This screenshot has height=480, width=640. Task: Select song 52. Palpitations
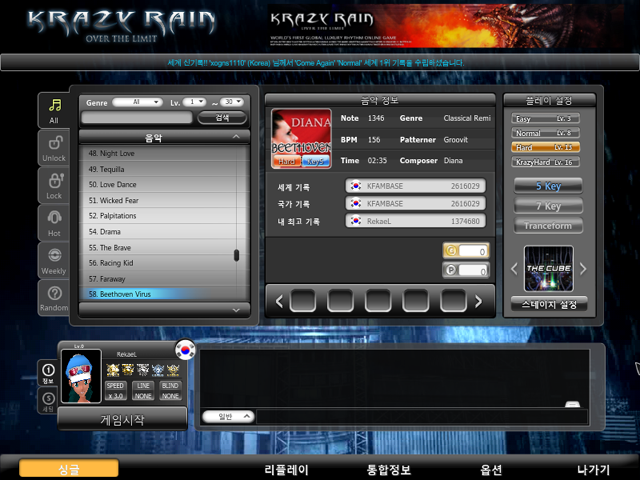[x=164, y=216]
